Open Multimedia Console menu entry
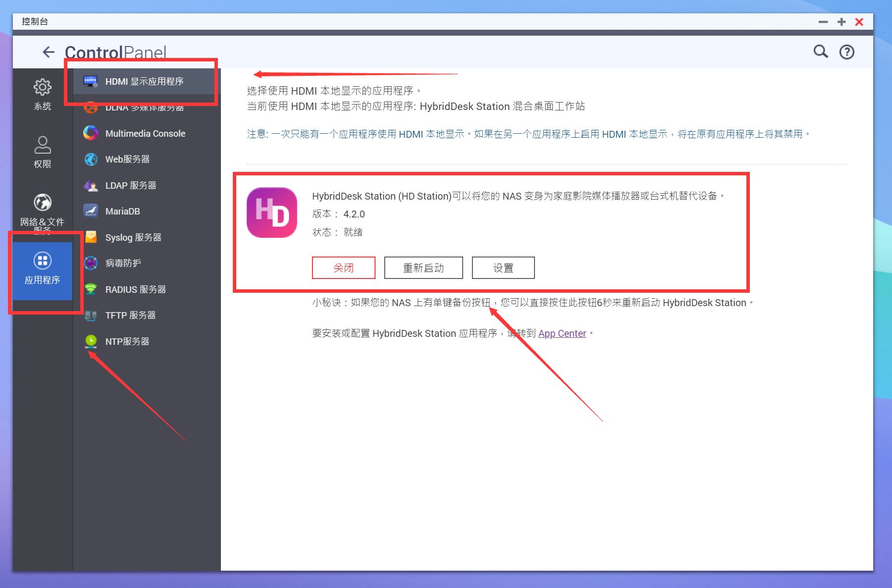Screen dimensions: 892x588 [x=147, y=133]
